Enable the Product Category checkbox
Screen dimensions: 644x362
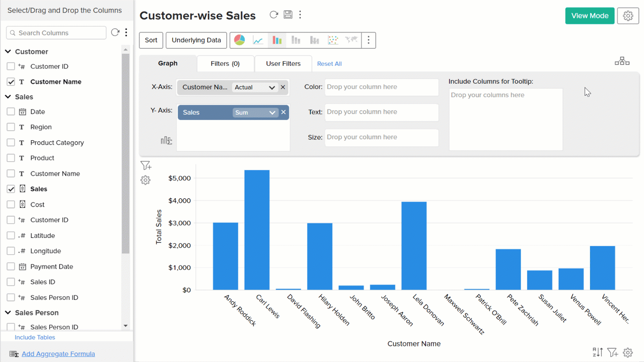11,143
